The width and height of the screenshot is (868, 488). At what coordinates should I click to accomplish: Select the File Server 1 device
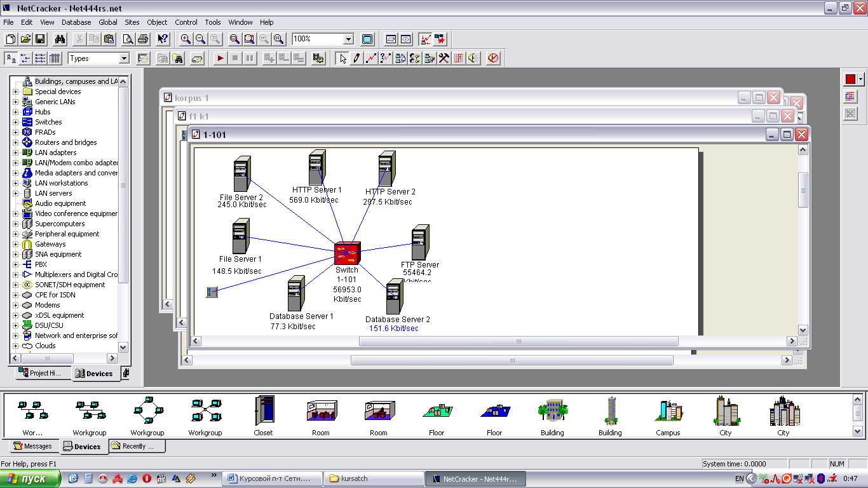pyautogui.click(x=241, y=236)
